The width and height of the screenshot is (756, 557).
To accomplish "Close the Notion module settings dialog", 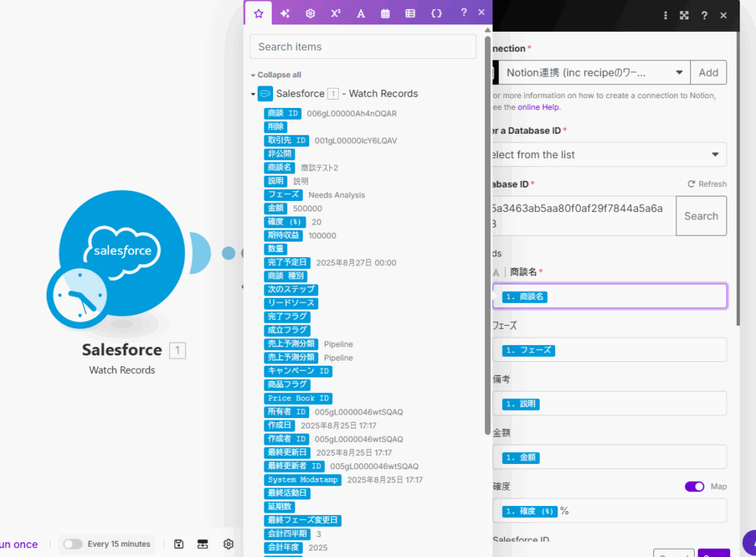I will tap(724, 16).
